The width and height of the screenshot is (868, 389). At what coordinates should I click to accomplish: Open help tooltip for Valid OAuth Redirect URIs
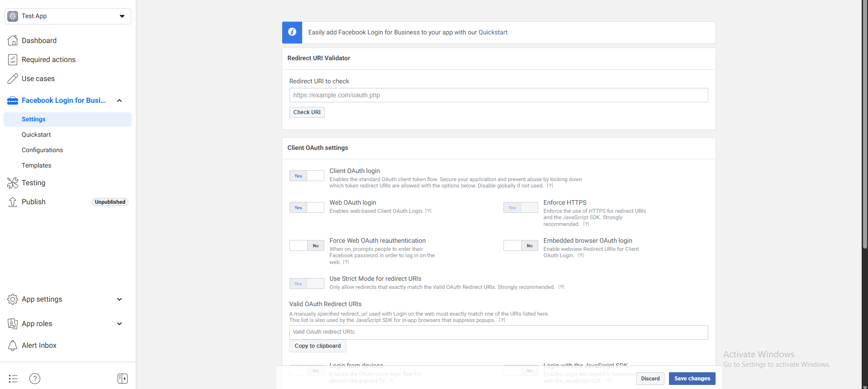click(502, 320)
